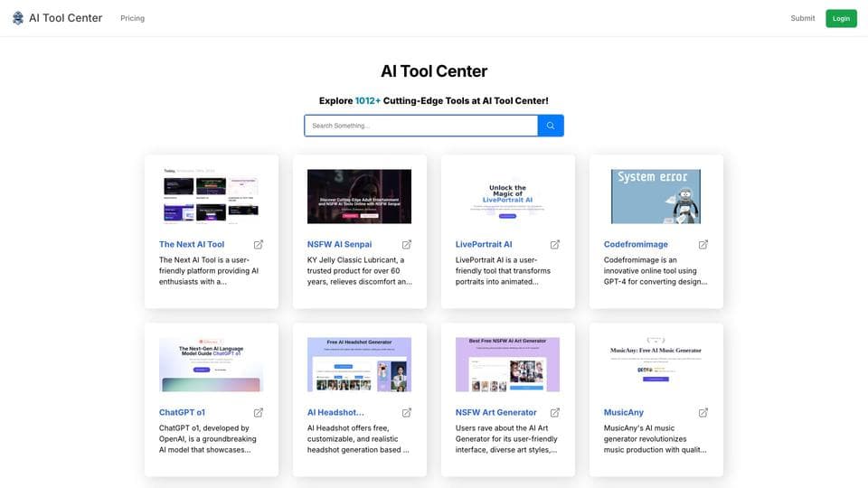Click the LivePortrait AI preview thumbnail
Screen dimensions: 868x488
coord(507,196)
